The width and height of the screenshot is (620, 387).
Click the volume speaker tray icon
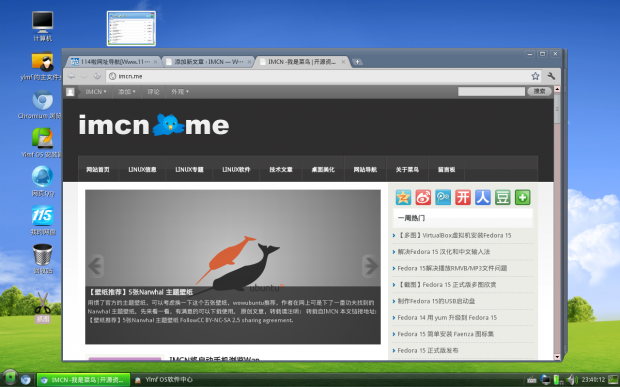click(571, 380)
